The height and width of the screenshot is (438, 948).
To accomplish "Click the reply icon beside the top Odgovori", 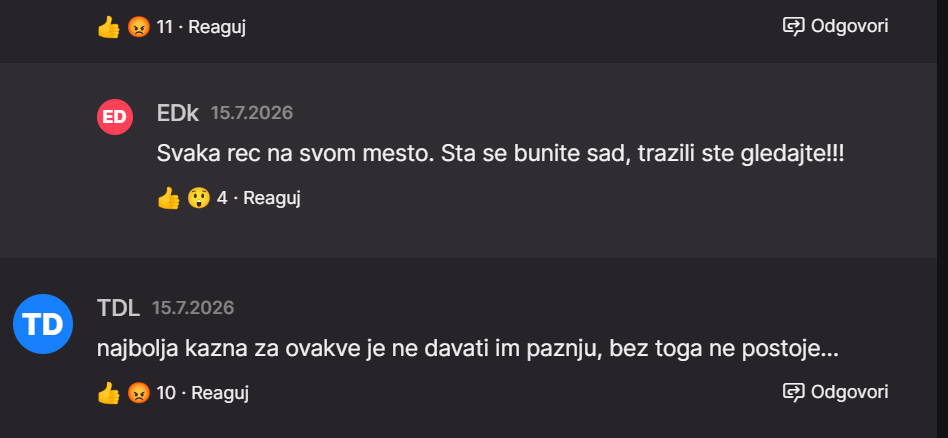I will pyautogui.click(x=793, y=27).
